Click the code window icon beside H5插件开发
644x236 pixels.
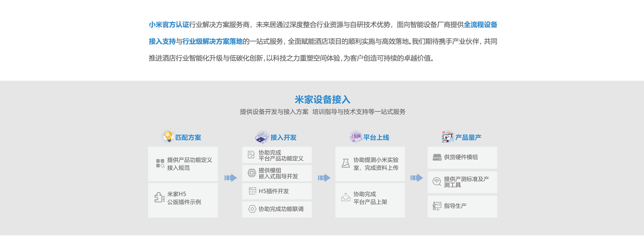(252, 191)
